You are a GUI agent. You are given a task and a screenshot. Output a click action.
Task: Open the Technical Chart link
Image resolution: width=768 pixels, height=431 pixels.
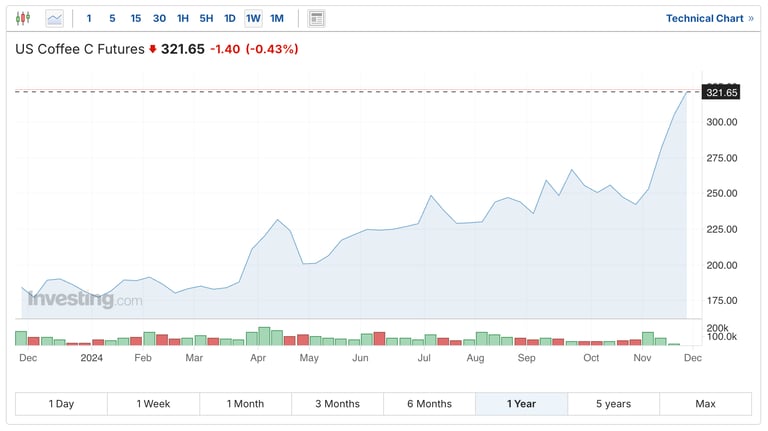coord(710,19)
